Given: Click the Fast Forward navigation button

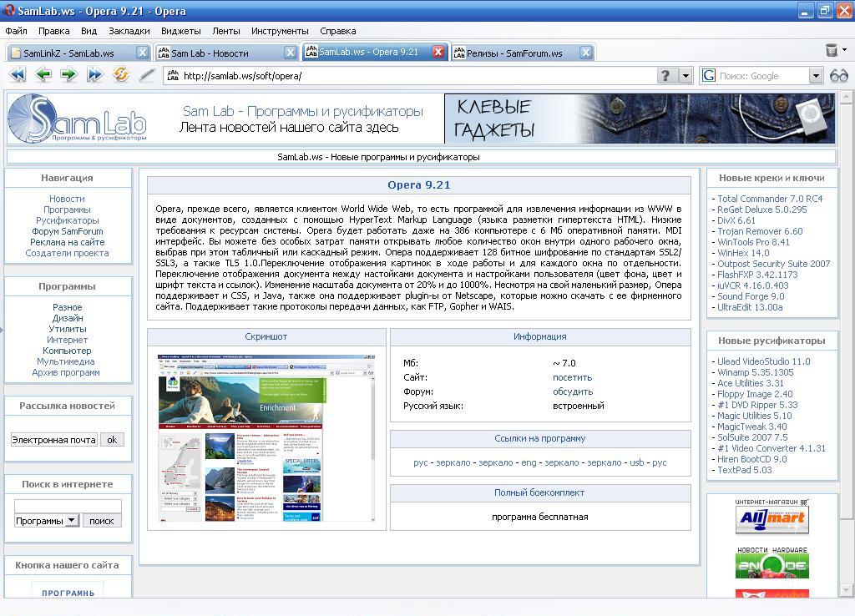Looking at the screenshot, I should coord(95,74).
